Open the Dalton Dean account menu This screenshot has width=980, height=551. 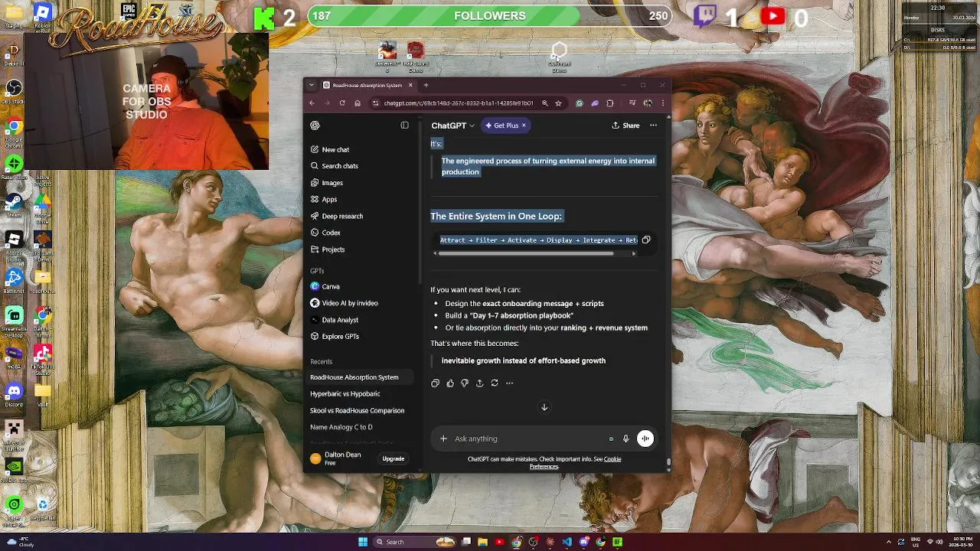pyautogui.click(x=335, y=458)
